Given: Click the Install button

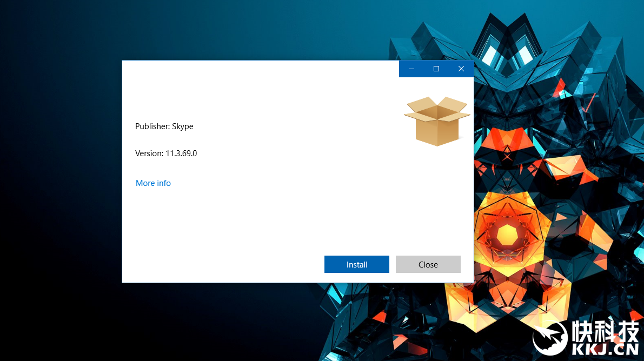Looking at the screenshot, I should pos(356,264).
